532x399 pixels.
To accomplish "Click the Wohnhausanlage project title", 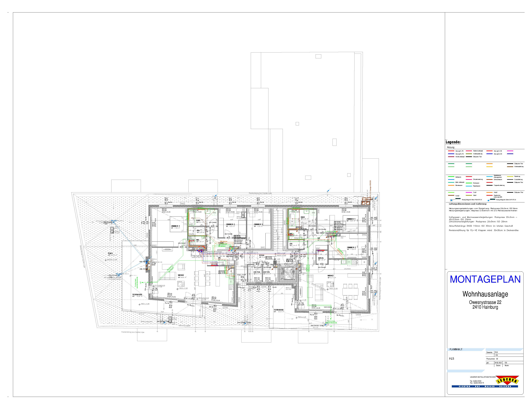I will 485,294.
